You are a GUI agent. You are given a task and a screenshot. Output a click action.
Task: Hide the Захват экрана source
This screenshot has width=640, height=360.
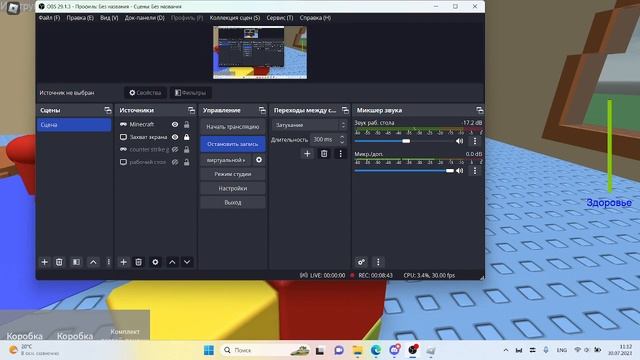(x=175, y=137)
